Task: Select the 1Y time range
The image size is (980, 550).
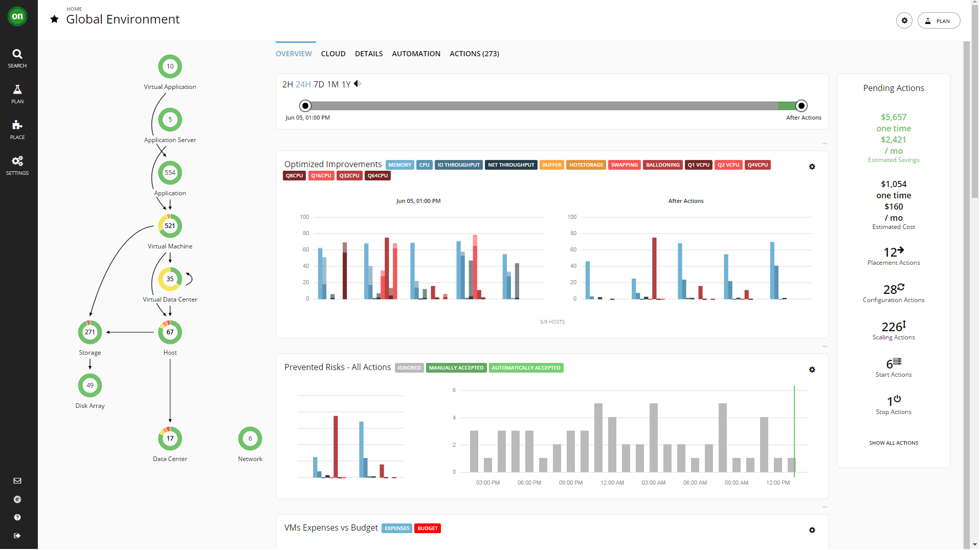Action: [x=346, y=84]
